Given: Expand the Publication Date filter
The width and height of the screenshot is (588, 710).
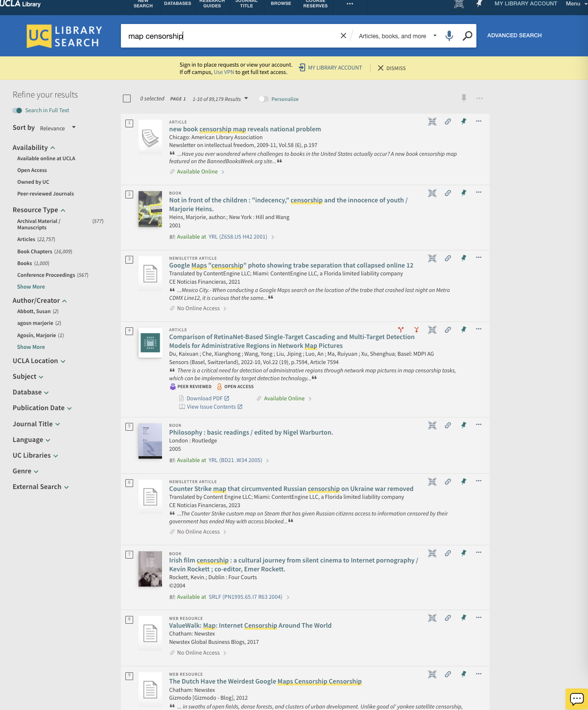Looking at the screenshot, I should (42, 408).
